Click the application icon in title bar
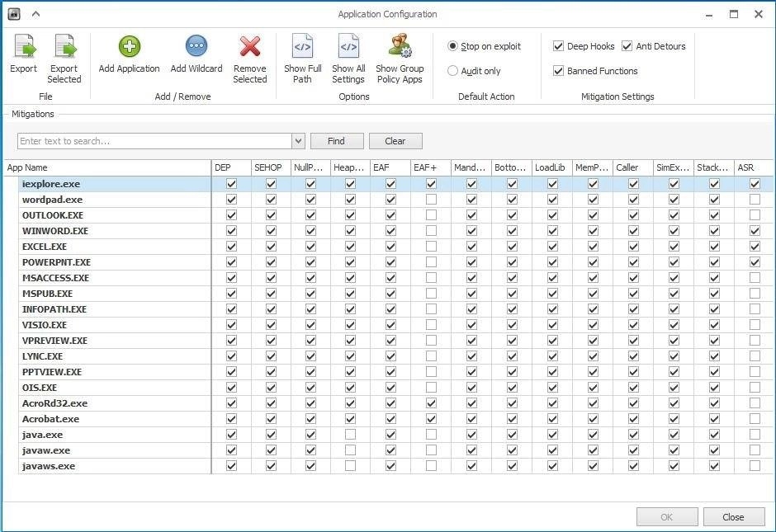 pyautogui.click(x=14, y=14)
